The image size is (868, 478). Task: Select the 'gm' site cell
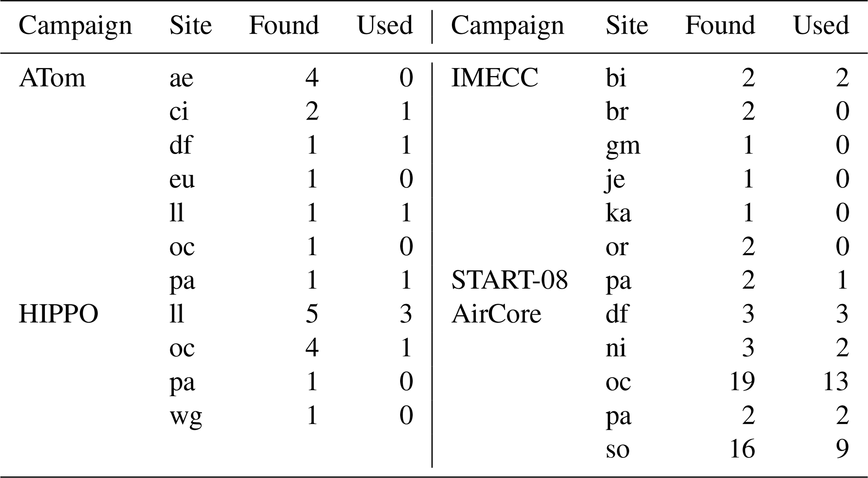(x=623, y=146)
